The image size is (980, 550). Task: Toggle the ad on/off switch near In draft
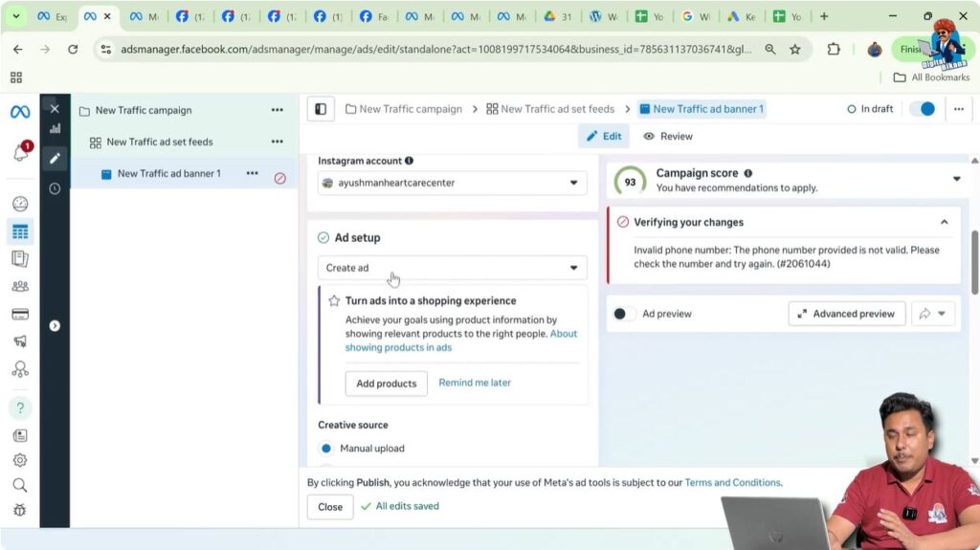[x=923, y=109]
